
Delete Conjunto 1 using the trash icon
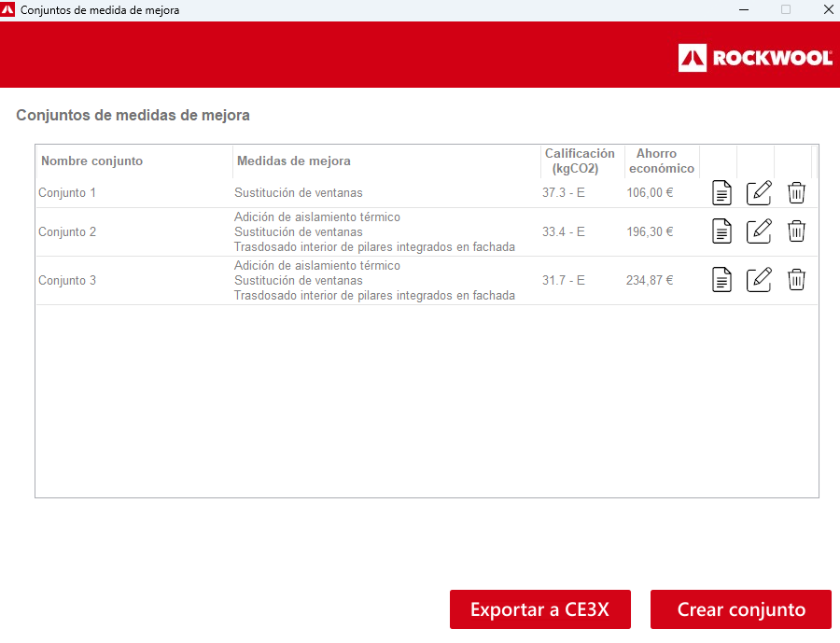pyautogui.click(x=796, y=193)
